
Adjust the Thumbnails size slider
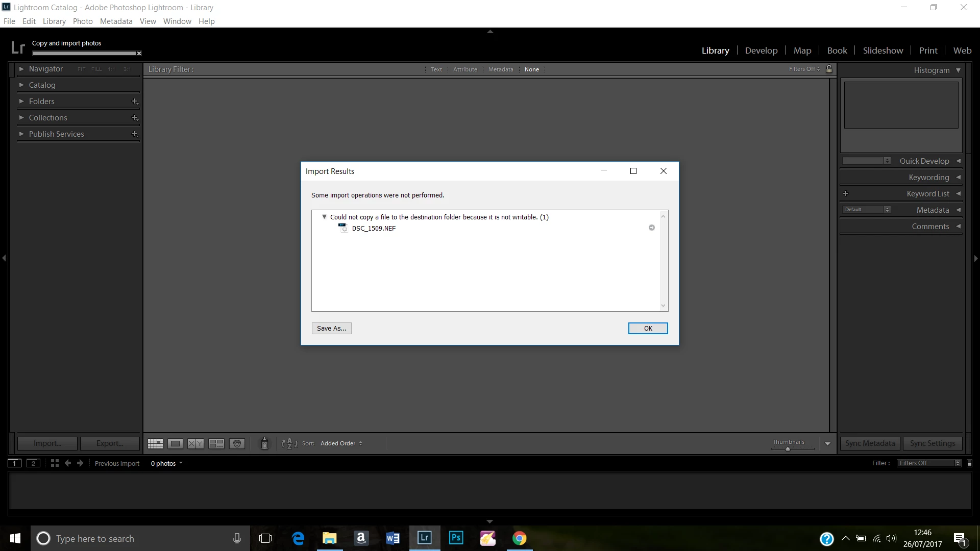pyautogui.click(x=788, y=449)
